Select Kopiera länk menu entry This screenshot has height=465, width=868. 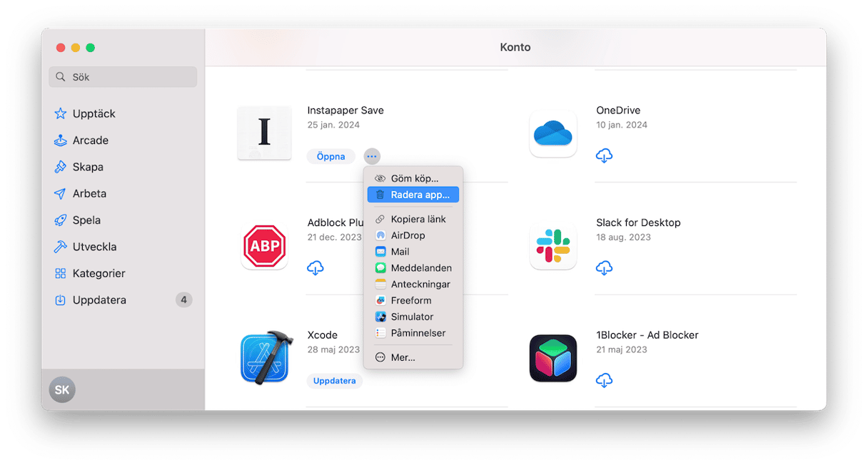pos(413,219)
